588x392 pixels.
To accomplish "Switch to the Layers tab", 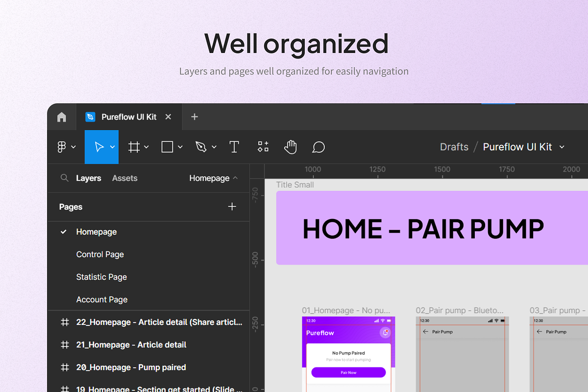I will [x=89, y=178].
